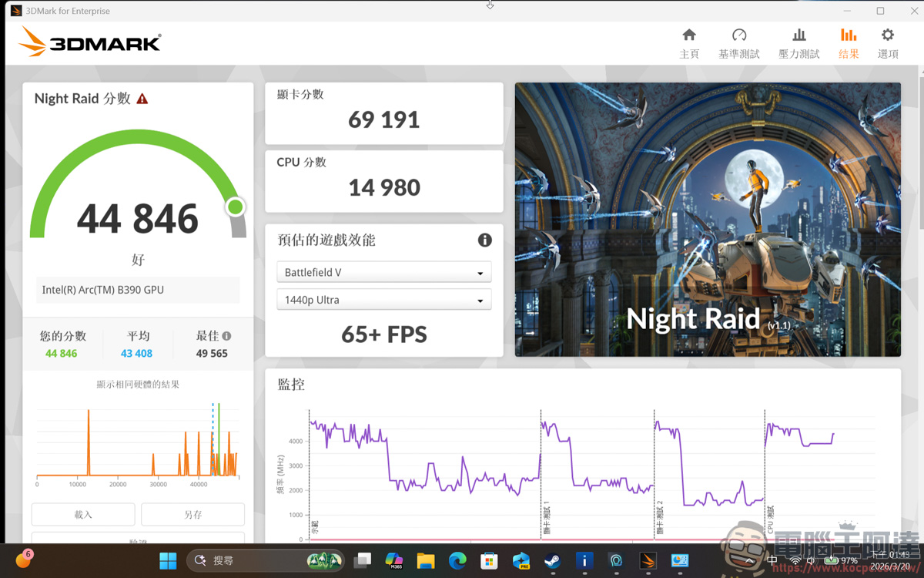This screenshot has height=578, width=924.
Task: Open the Start menu
Action: [x=167, y=561]
